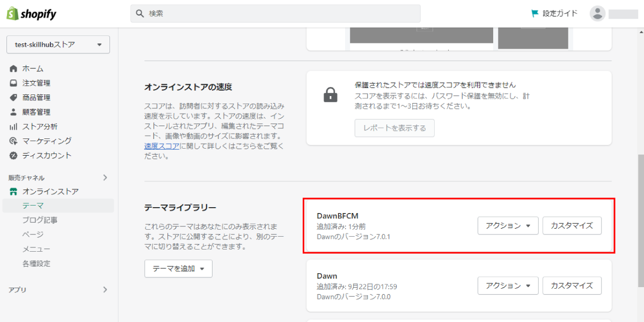Click the search magnifier icon
The height and width of the screenshot is (322, 644).
140,13
